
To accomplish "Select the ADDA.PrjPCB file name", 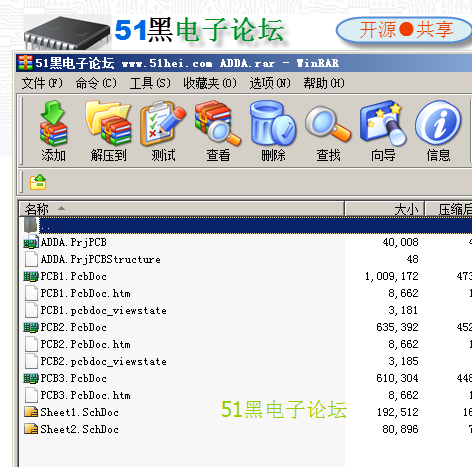I will (x=74, y=242).
